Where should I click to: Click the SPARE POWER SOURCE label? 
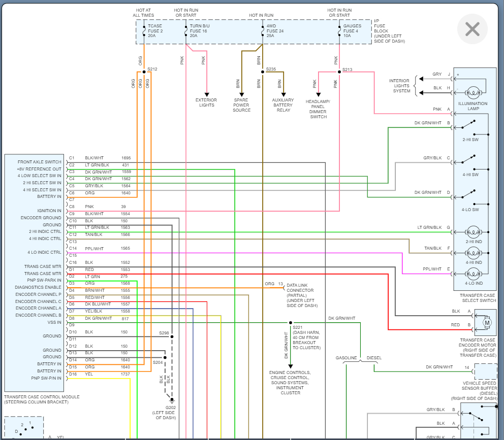coord(241,105)
